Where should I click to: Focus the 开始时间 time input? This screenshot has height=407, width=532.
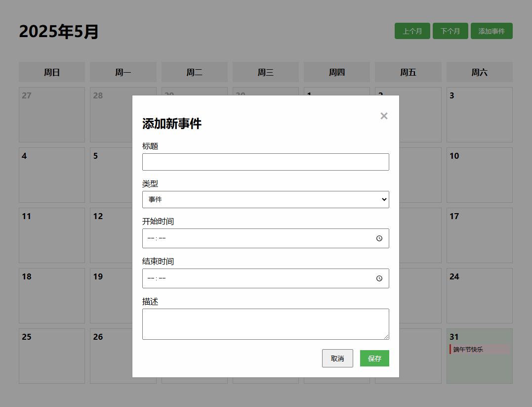266,238
